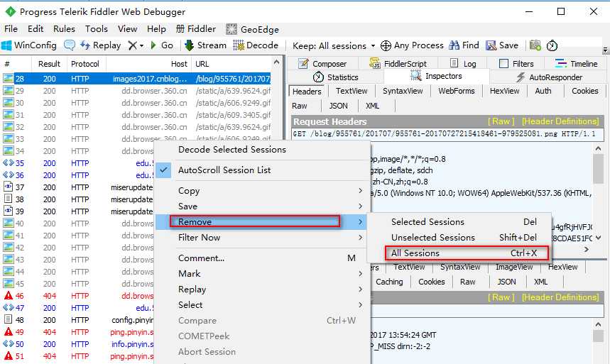Click the Find binoculars button

pyautogui.click(x=464, y=45)
